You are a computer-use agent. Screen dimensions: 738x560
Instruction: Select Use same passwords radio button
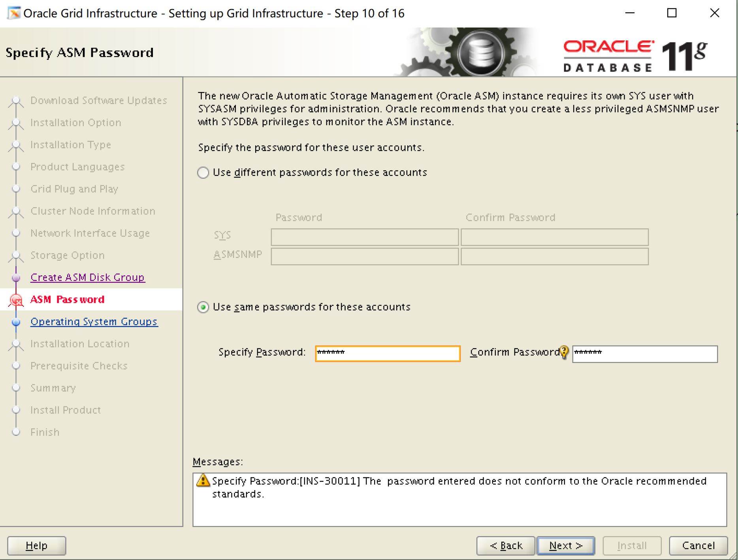[203, 307]
